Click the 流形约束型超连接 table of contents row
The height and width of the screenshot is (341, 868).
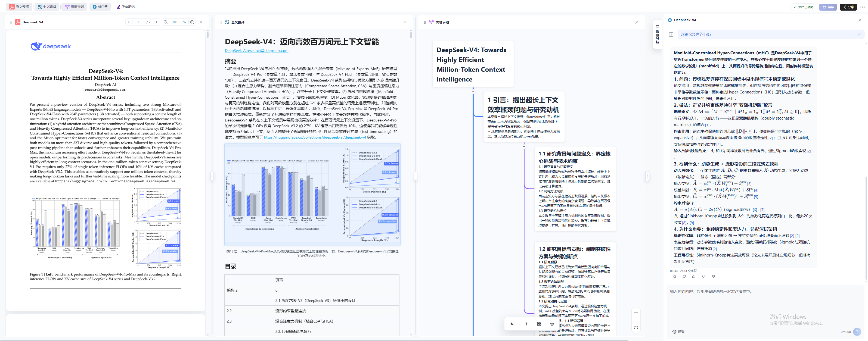coord(312,311)
